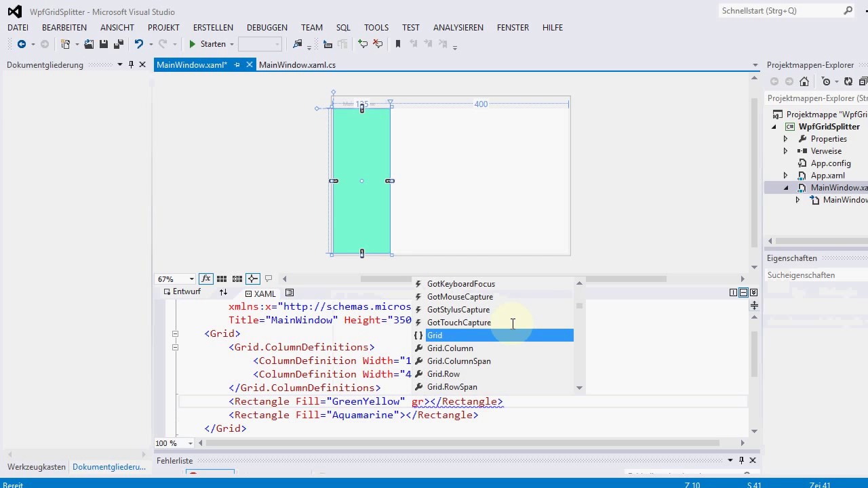This screenshot has width=868, height=488.
Task: Switch to the MainWindow.xaml.cs tab
Action: point(297,65)
